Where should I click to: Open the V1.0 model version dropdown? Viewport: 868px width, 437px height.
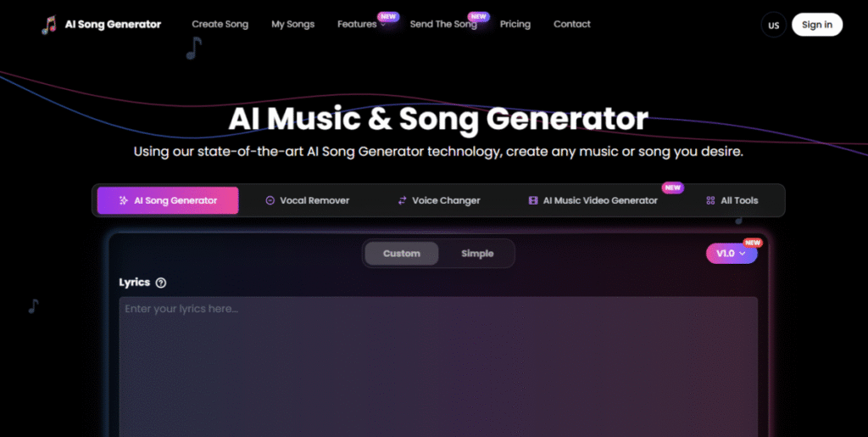pyautogui.click(x=731, y=254)
